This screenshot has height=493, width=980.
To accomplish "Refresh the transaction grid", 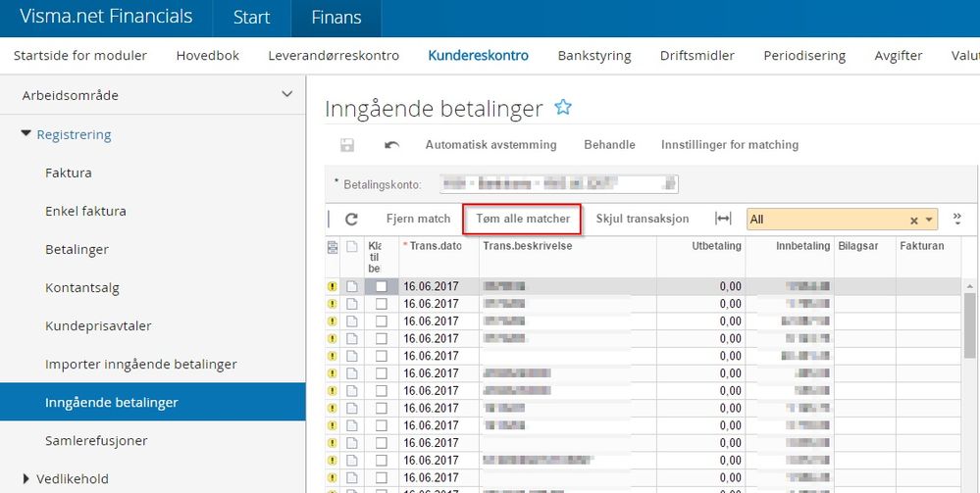I will click(x=352, y=219).
